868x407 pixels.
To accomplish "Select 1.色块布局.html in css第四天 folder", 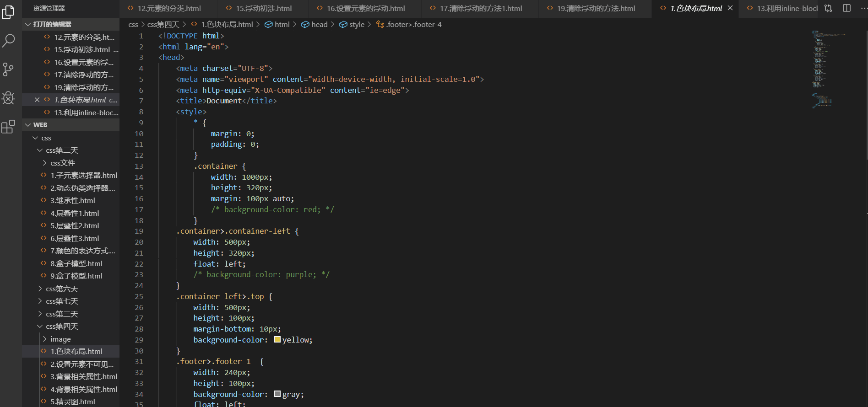I will coord(71,351).
